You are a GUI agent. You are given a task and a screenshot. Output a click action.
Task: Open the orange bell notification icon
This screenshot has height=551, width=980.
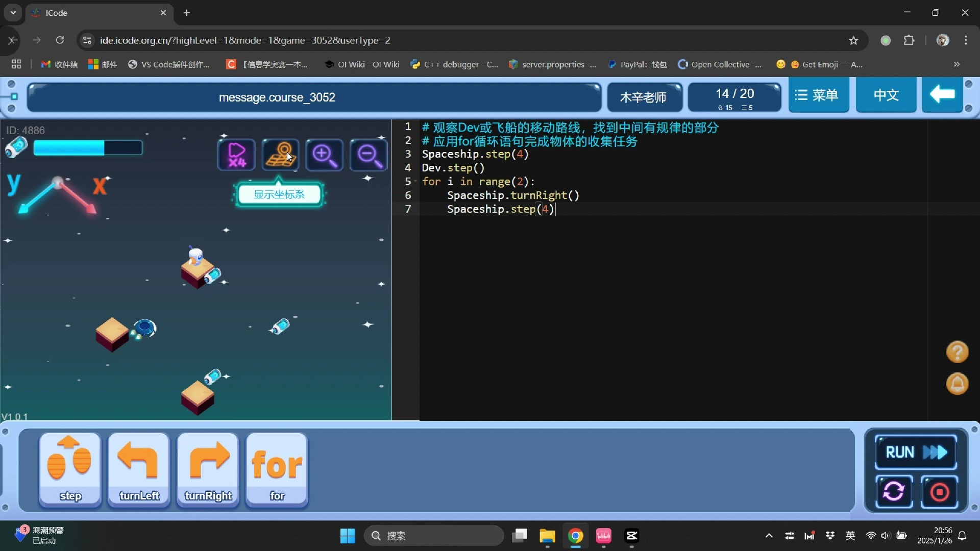click(x=957, y=384)
